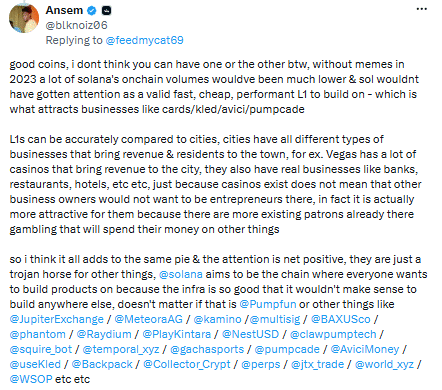Screen dimensions: 442x390
Task: Open the @kamino mention
Action: click(x=217, y=319)
